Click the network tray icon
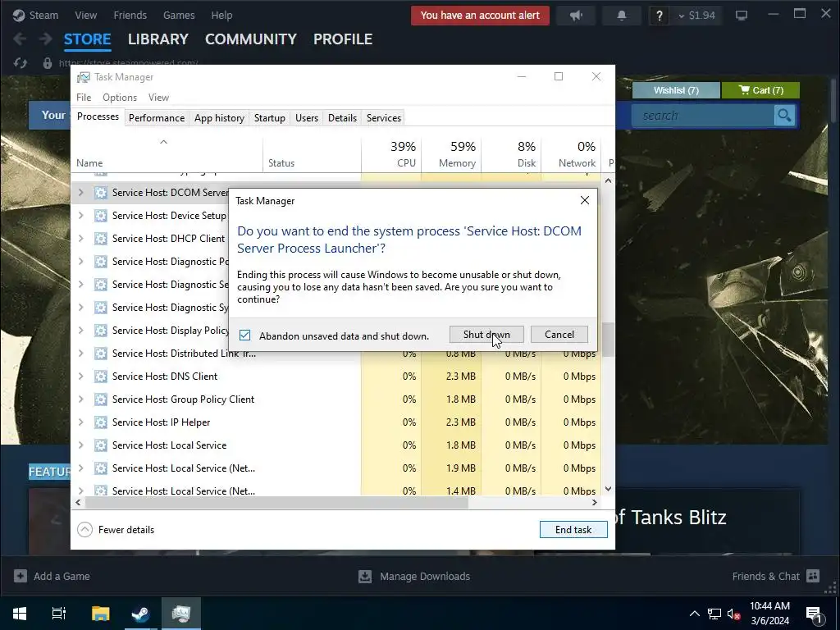Viewport: 840px width, 630px height. coord(714,614)
